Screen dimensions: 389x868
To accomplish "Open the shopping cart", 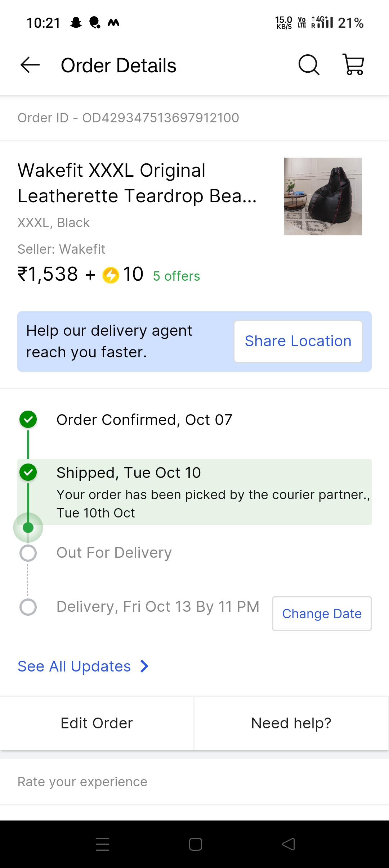I will [353, 65].
